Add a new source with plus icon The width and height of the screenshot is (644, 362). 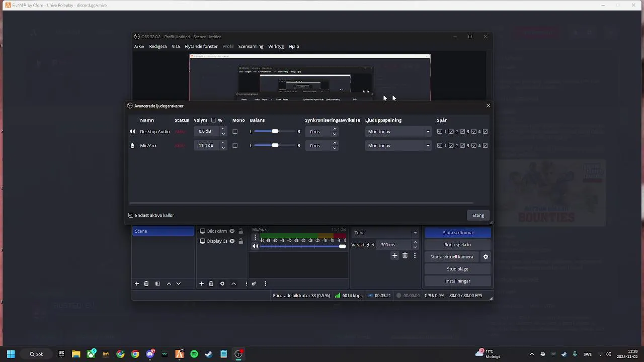pos(202,284)
